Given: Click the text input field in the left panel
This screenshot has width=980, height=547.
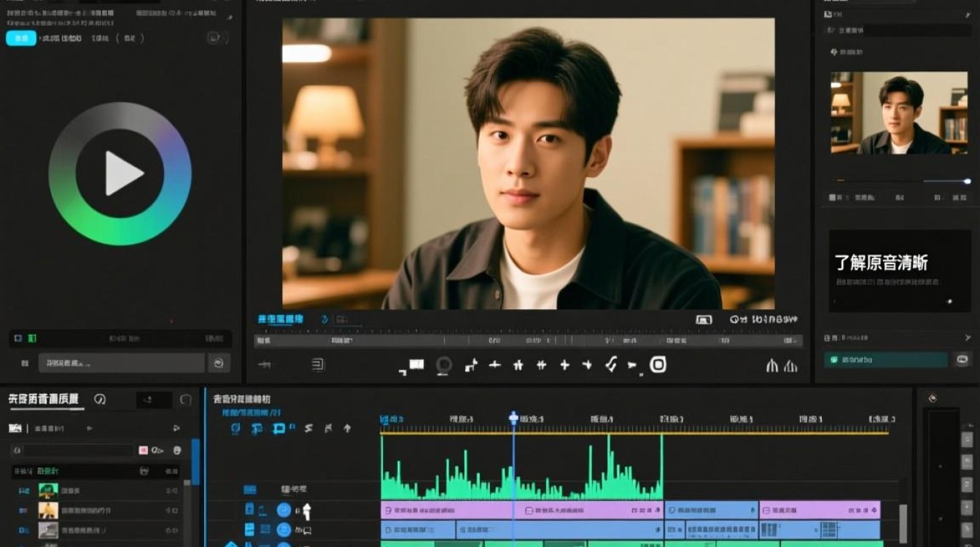Looking at the screenshot, I should click(121, 362).
